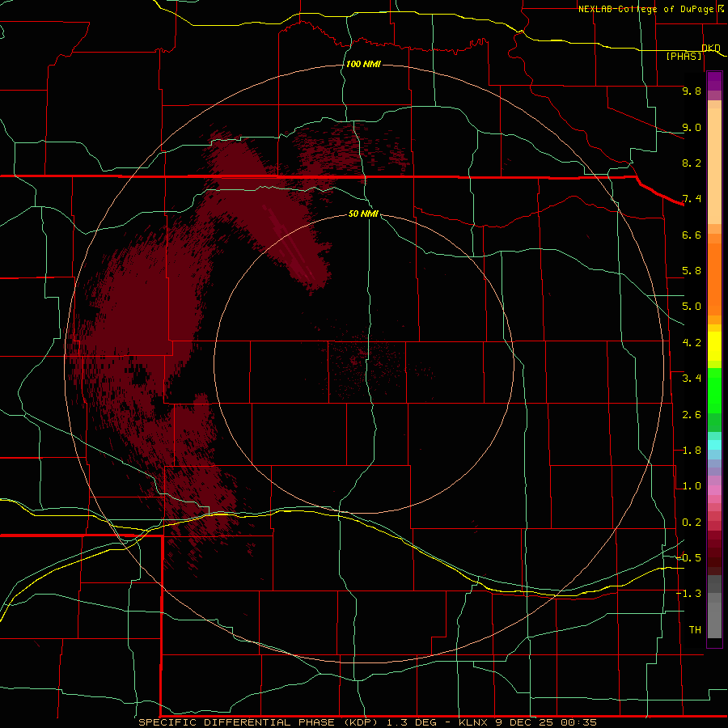Click the 1.0 color scale value

pos(692,485)
